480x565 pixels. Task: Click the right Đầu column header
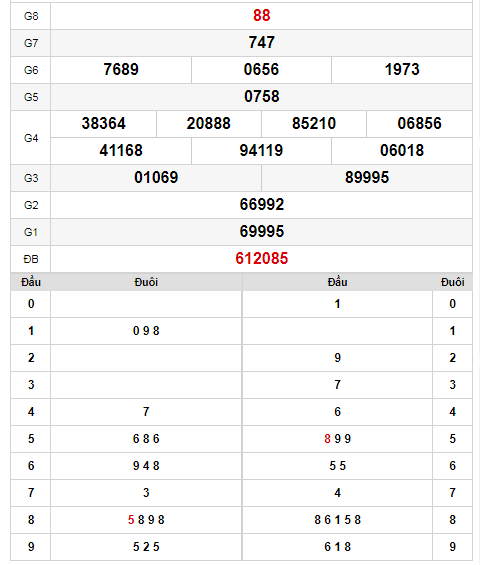(x=337, y=282)
